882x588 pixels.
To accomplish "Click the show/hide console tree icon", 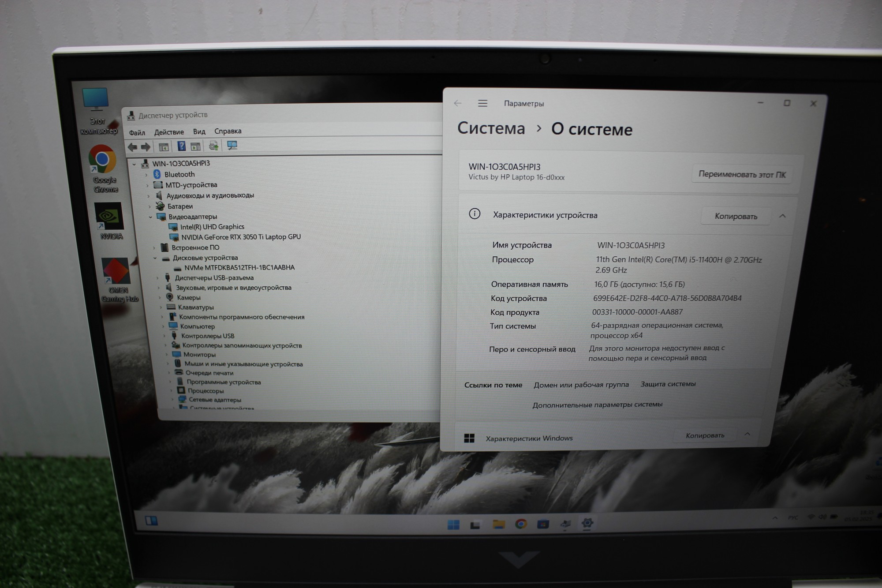I will [164, 147].
